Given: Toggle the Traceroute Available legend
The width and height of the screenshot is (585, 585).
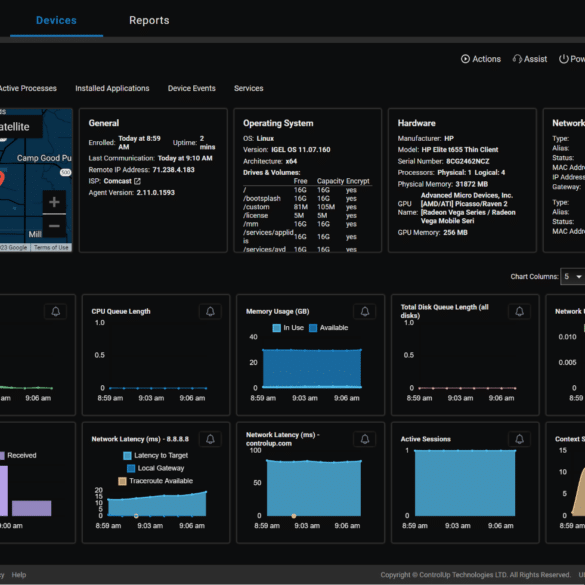Looking at the screenshot, I should point(156,481).
